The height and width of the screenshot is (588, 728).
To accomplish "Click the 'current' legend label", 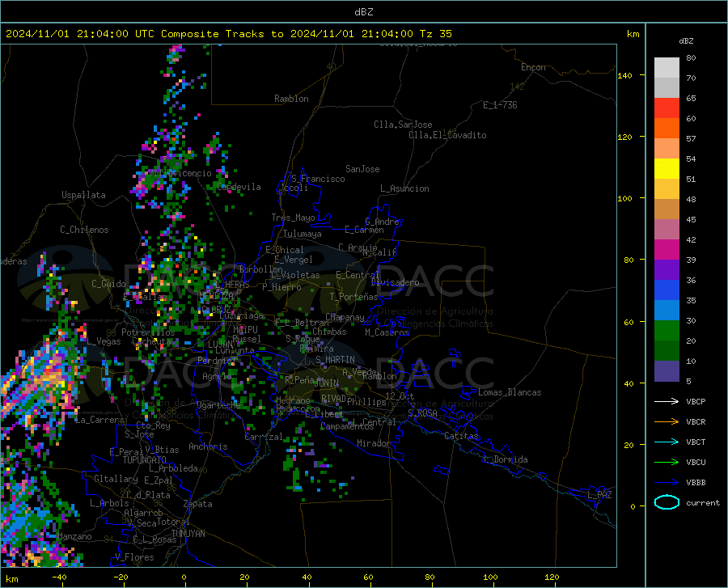I will [x=703, y=502].
